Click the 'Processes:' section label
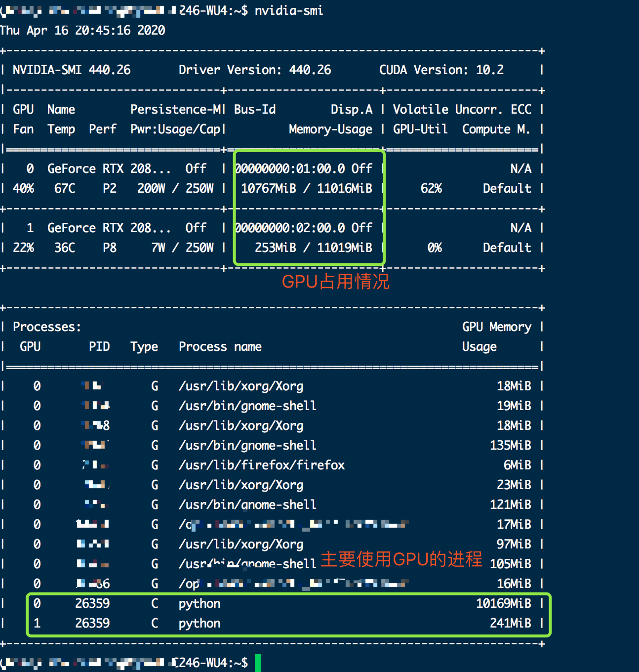 point(47,327)
